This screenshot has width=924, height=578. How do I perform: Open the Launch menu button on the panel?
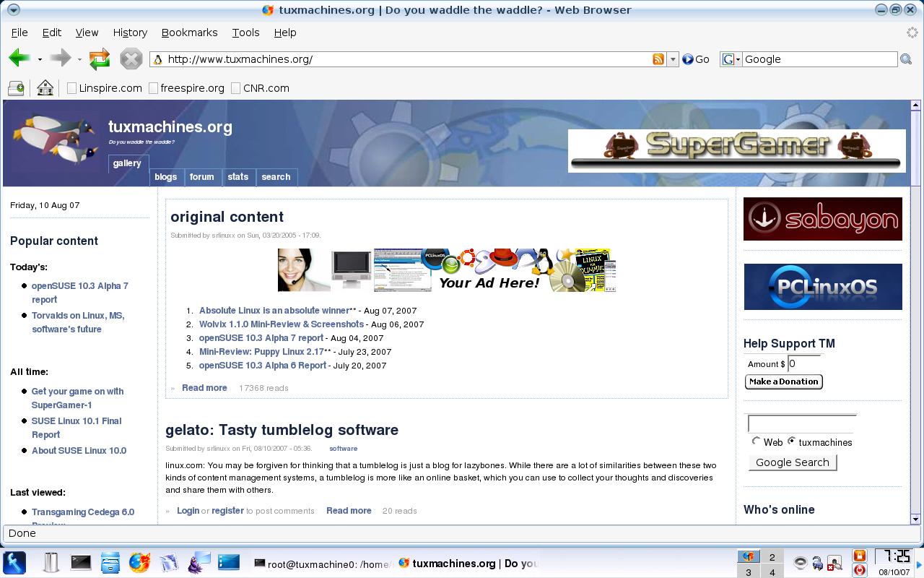[x=14, y=562]
